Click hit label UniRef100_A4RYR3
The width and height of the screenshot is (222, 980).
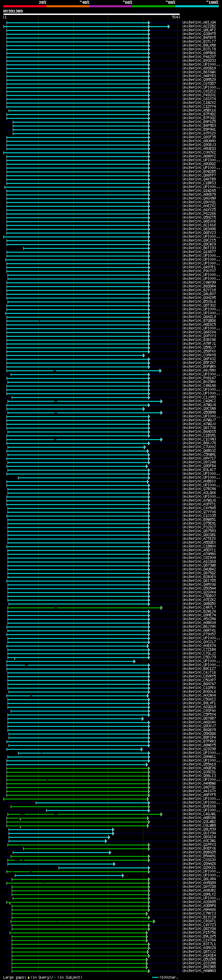(199, 76)
